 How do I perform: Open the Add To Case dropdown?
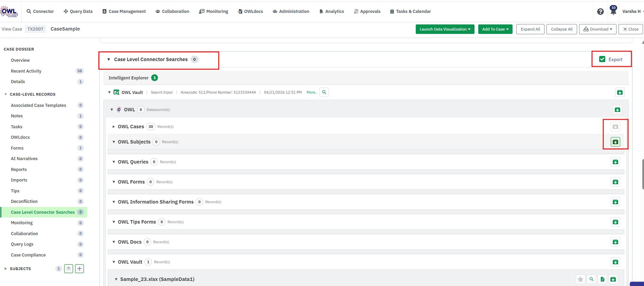coord(495,29)
